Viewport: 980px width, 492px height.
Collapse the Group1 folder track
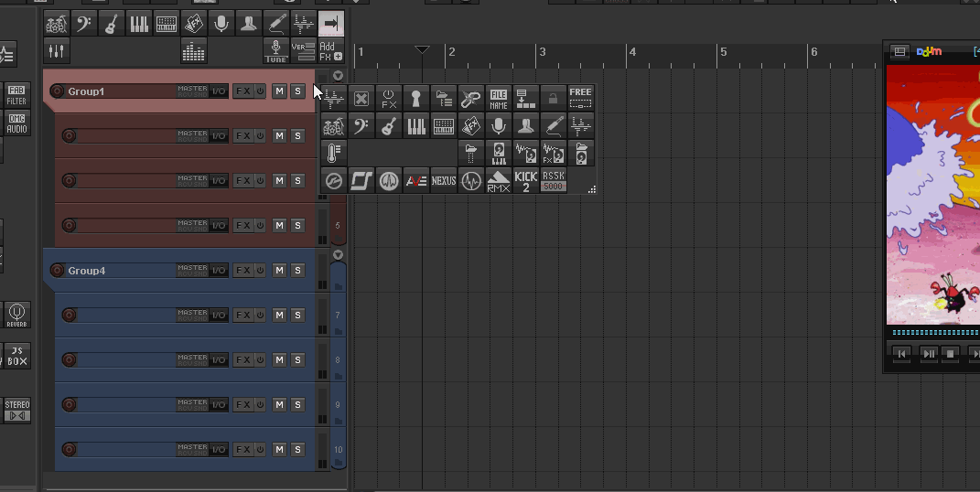pos(338,76)
